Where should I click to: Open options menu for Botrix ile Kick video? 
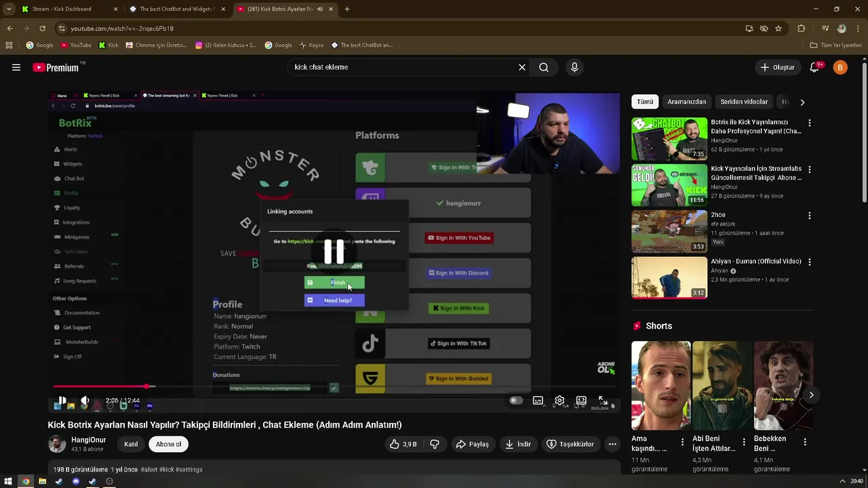[809, 123]
